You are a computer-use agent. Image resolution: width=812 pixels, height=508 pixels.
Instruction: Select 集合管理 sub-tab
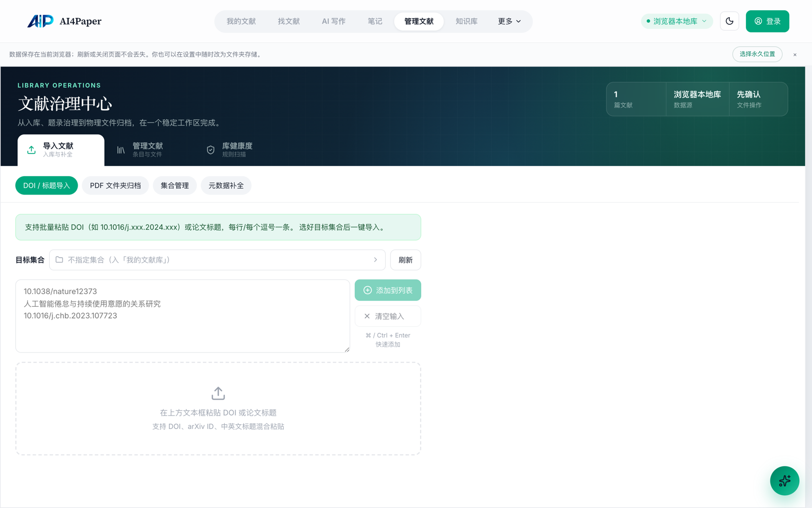point(175,185)
